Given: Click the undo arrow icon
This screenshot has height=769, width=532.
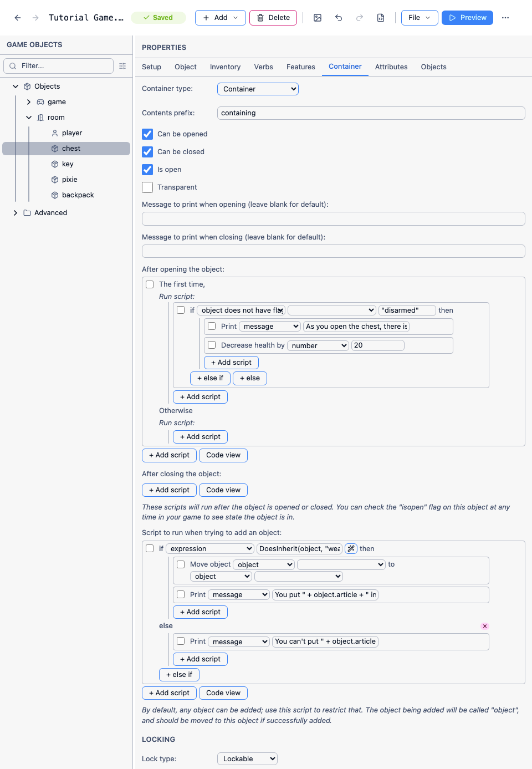Looking at the screenshot, I should tap(339, 18).
